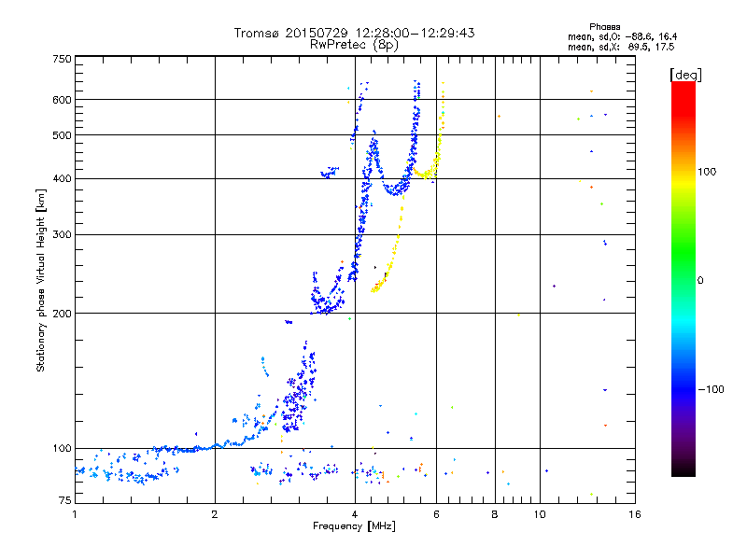The height and width of the screenshot is (560, 747).
Task: Click the rainbow phase colorbar
Action: pyautogui.click(x=684, y=278)
